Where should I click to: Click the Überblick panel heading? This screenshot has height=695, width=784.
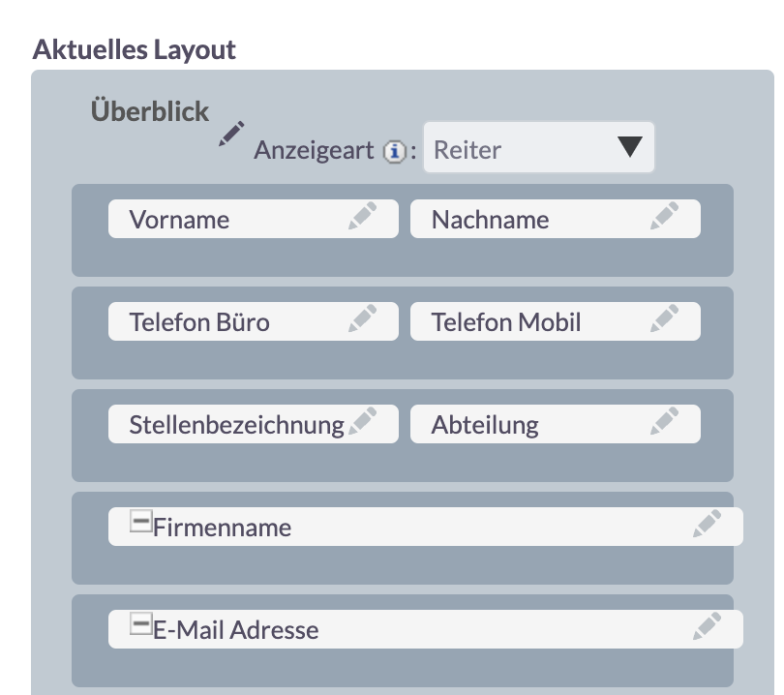point(149,110)
